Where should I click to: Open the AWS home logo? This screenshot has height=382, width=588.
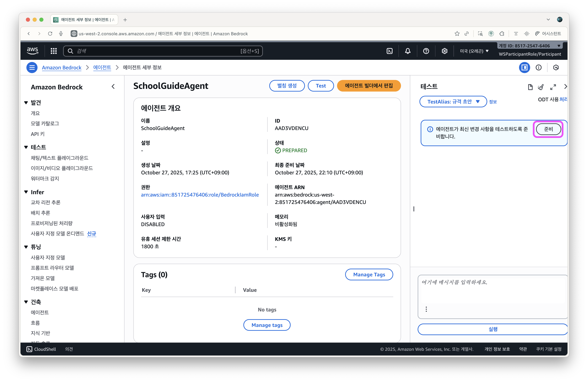click(32, 51)
